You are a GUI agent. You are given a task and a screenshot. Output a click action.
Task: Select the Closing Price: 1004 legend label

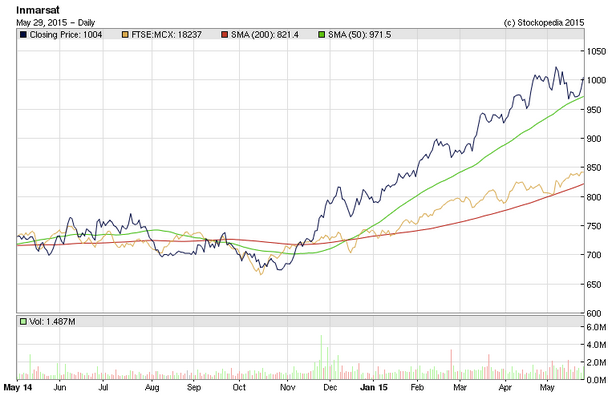[66, 35]
